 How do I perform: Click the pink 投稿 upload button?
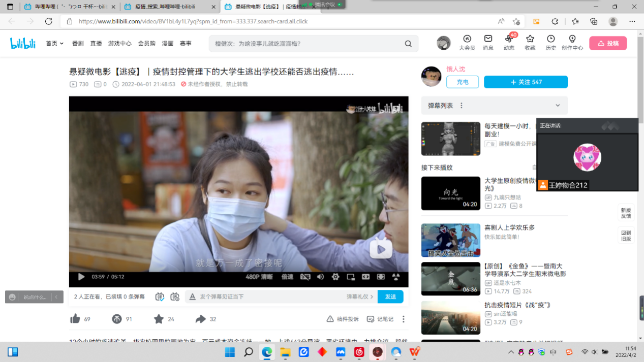pos(608,43)
